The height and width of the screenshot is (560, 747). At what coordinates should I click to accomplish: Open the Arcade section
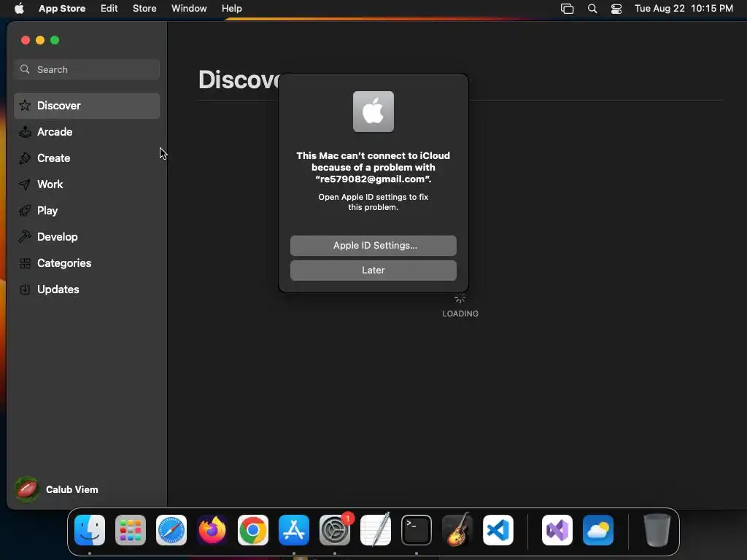click(x=87, y=132)
